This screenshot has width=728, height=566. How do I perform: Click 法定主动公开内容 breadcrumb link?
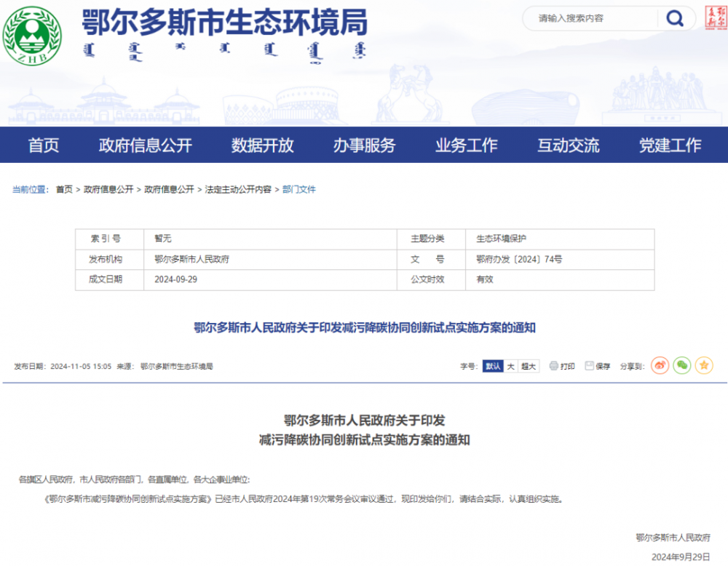(x=238, y=189)
